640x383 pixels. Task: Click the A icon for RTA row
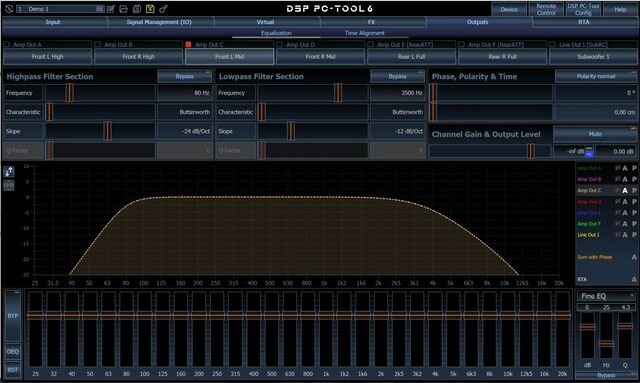pyautogui.click(x=634, y=279)
